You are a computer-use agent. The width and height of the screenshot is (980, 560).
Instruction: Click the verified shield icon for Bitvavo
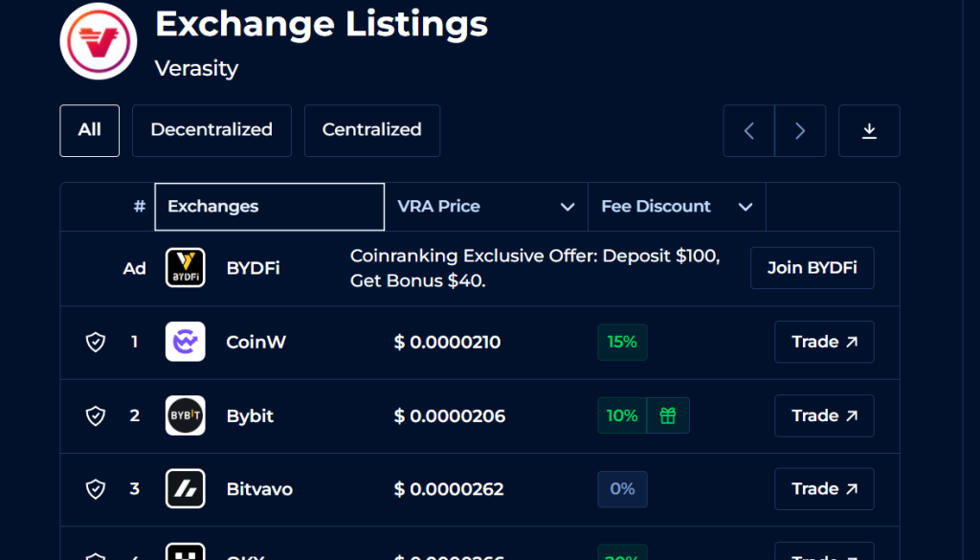click(96, 489)
